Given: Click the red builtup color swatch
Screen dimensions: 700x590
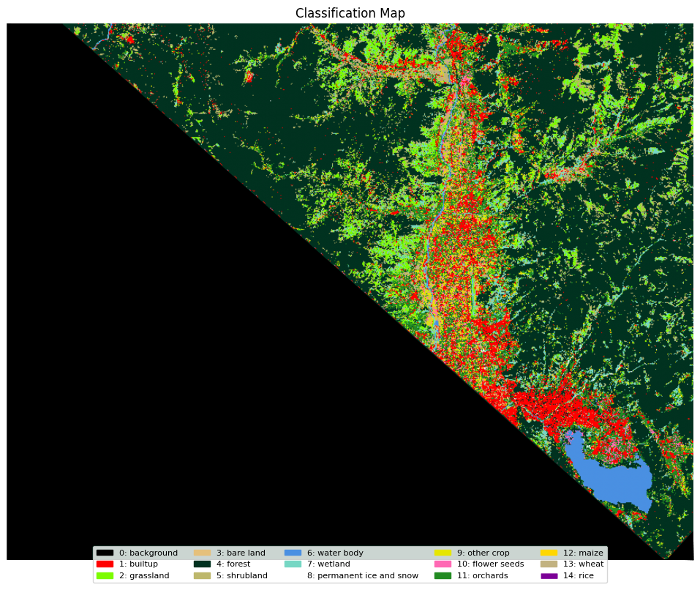Looking at the screenshot, I should tap(105, 564).
